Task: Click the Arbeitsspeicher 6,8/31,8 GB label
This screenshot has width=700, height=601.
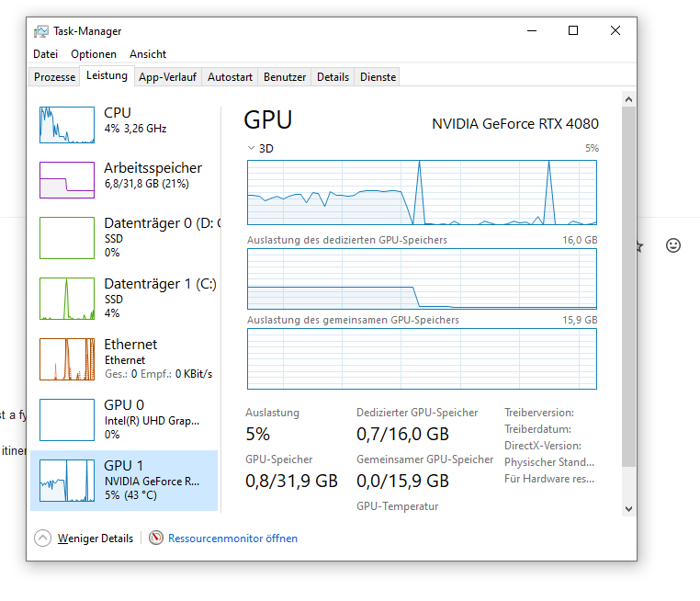Action: point(146,184)
